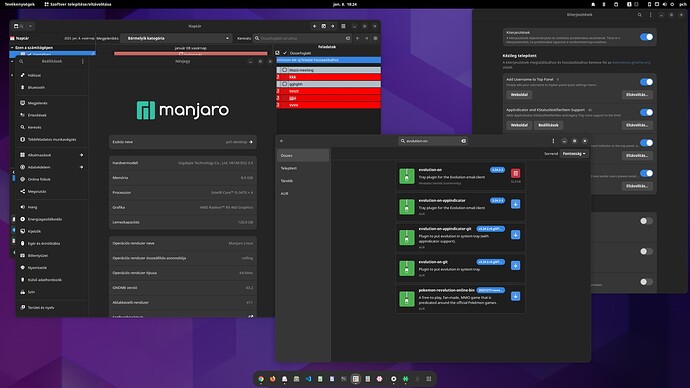This screenshot has height=388, width=690.
Task: Collapse the Ezen a számítógépen calendar group
Action: [12, 48]
